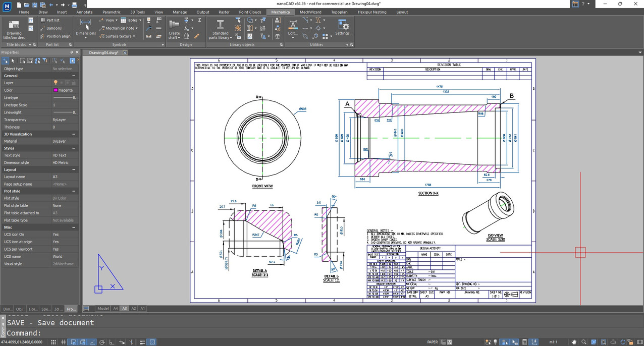Viewport: 644px width, 346px height.
Task: Click the Open file icon
Action: [x=27, y=4]
